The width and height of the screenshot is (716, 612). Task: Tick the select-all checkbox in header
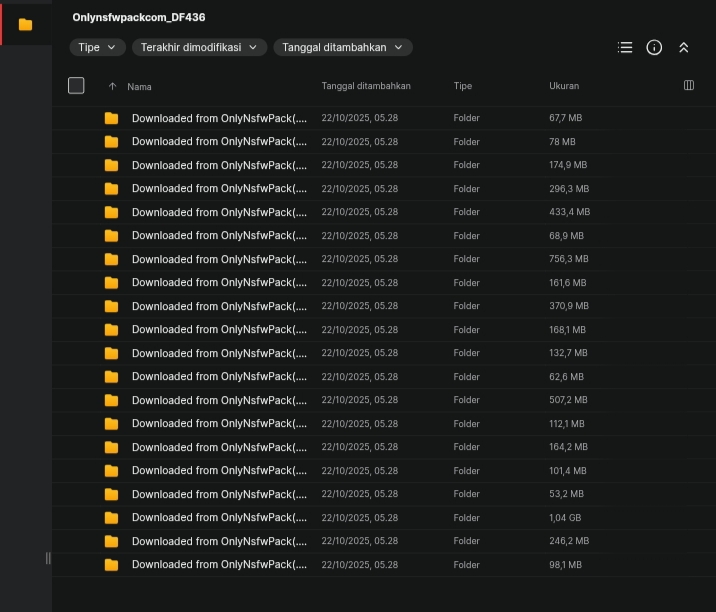76,86
